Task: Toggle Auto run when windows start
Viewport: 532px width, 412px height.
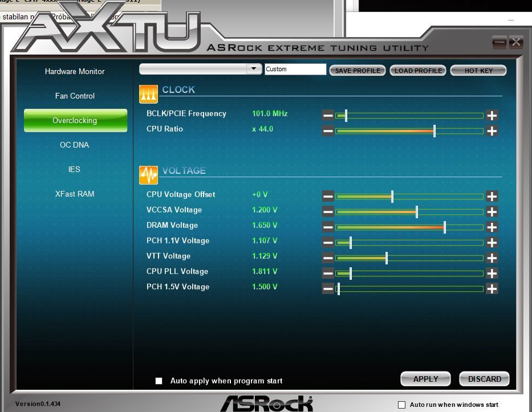Action: (402, 405)
